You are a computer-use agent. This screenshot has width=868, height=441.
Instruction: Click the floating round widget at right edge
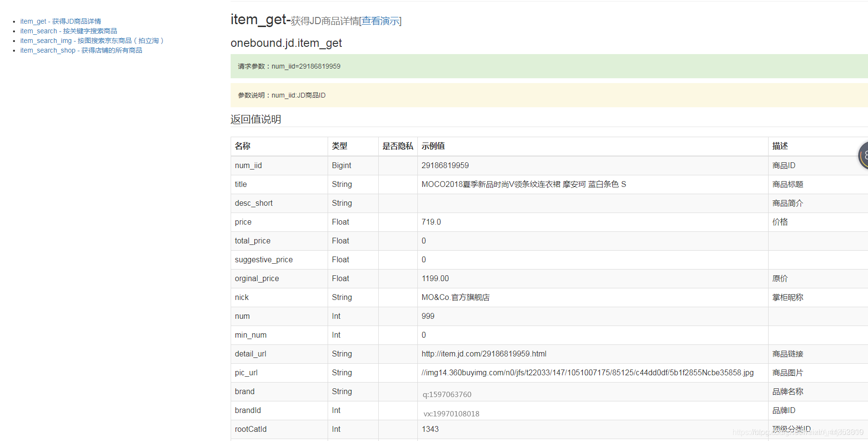(x=863, y=156)
